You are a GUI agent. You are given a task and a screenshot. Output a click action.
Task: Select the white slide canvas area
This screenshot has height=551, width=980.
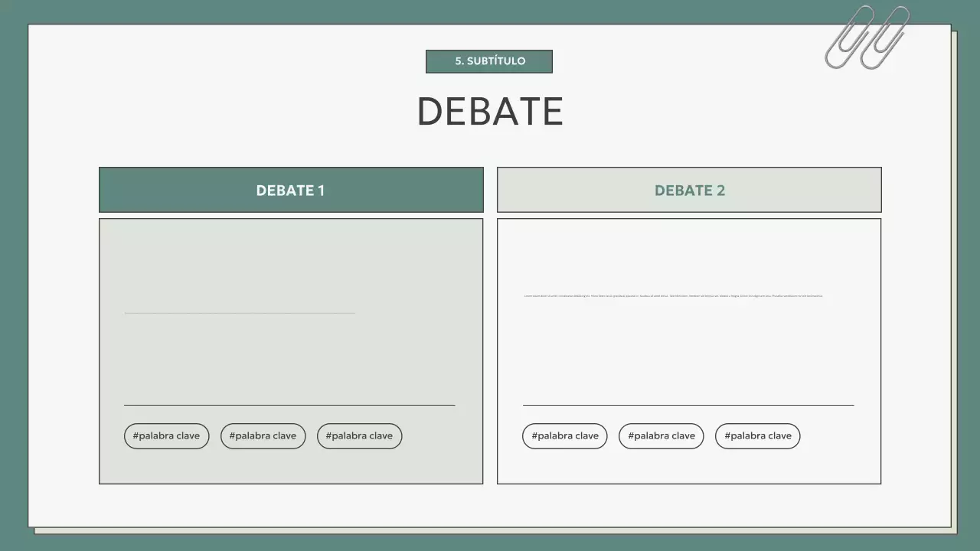point(490,505)
